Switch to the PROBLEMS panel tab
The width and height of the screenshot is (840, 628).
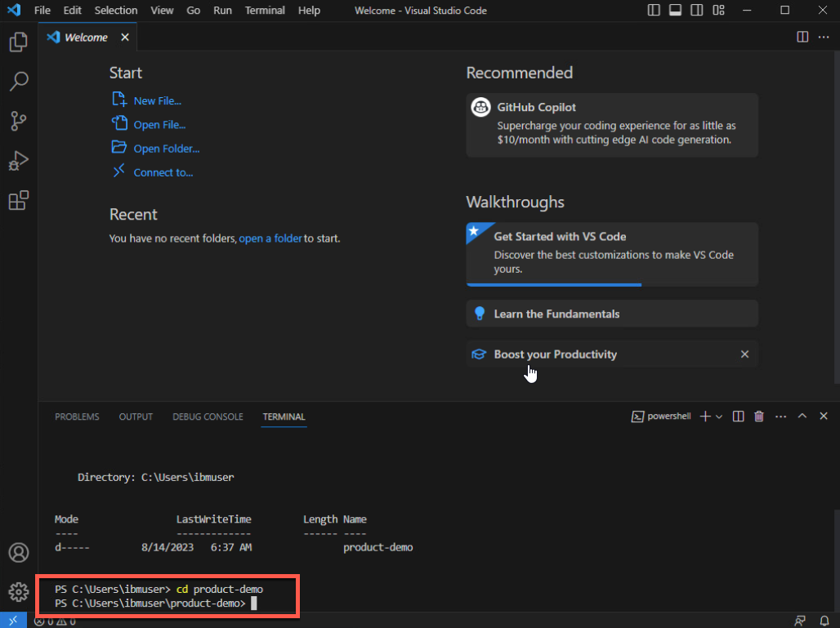[77, 416]
